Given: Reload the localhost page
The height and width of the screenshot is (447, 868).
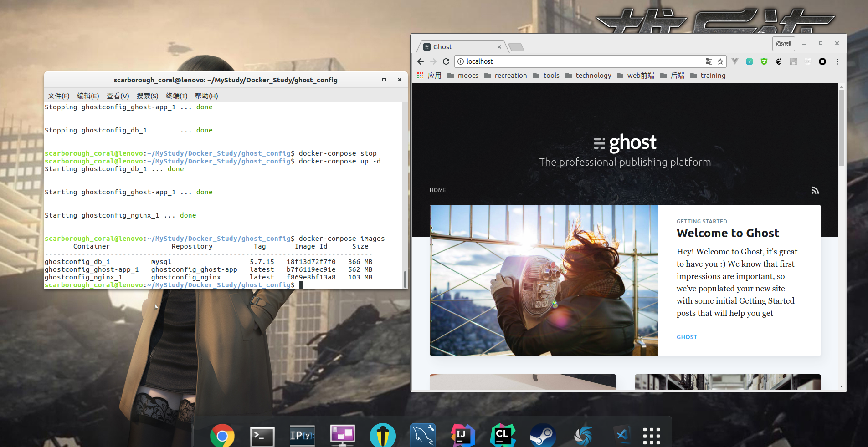Looking at the screenshot, I should 446,61.
